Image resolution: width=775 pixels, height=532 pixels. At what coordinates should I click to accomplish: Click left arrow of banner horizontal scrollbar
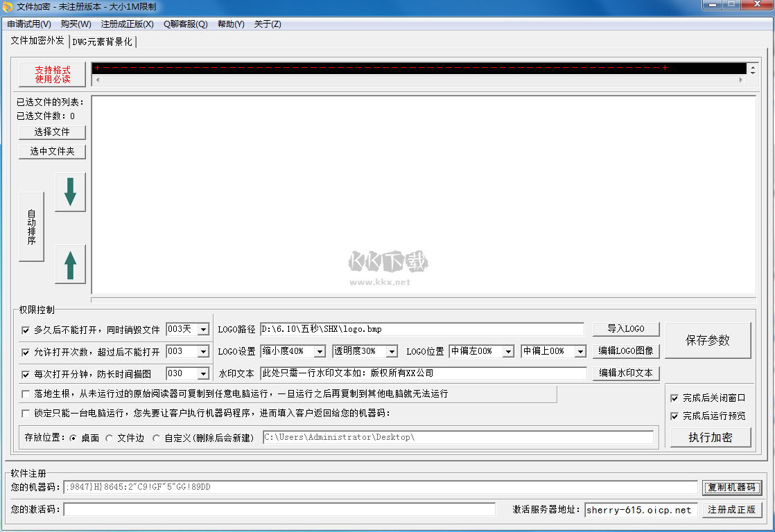(x=97, y=80)
